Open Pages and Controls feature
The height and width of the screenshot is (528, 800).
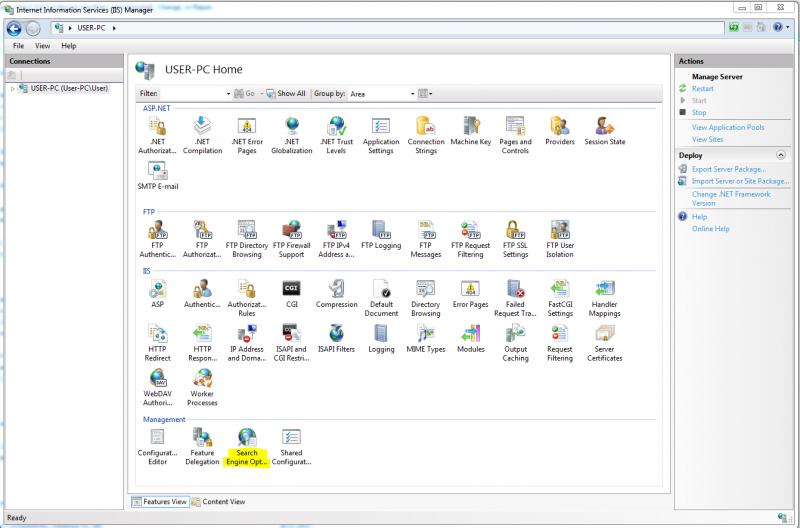click(x=515, y=135)
